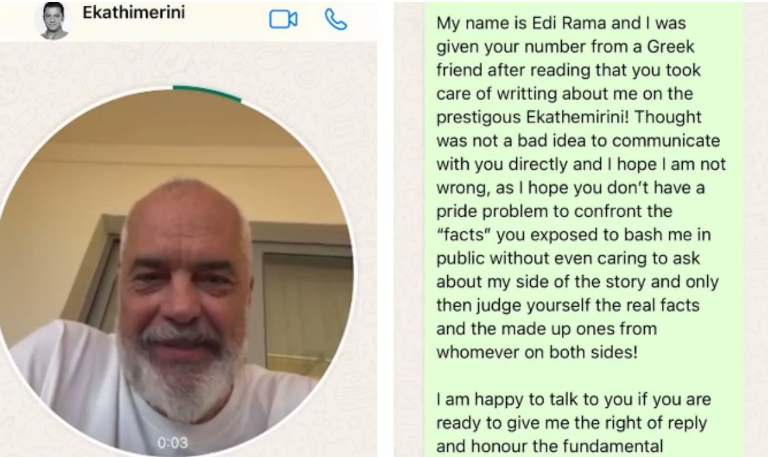768x457 pixels.
Task: Click the paragraph starting "I am happy"
Action: coord(574,423)
